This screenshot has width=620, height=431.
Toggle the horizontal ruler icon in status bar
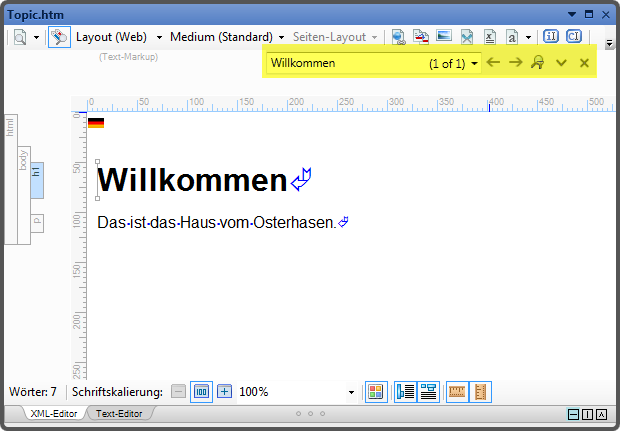tap(457, 392)
